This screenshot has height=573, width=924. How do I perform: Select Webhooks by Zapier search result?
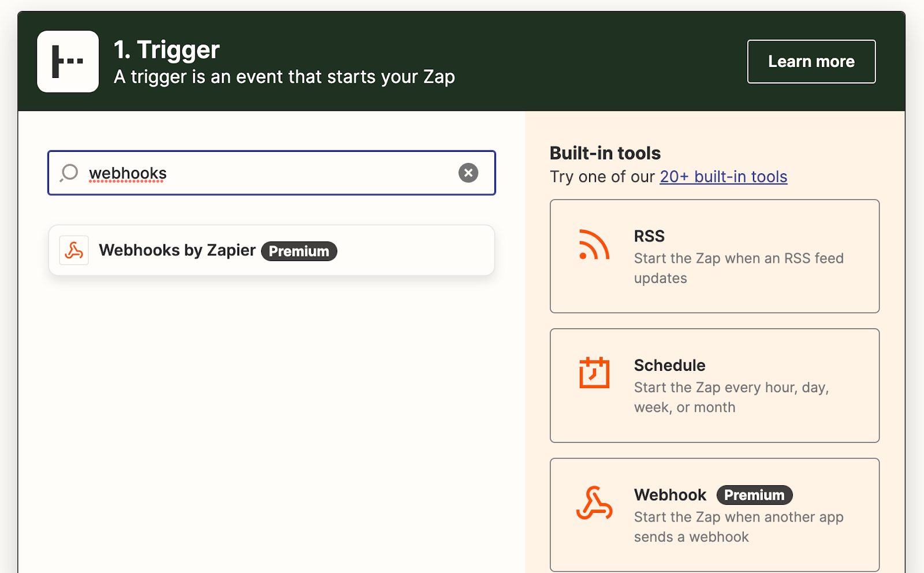[271, 250]
